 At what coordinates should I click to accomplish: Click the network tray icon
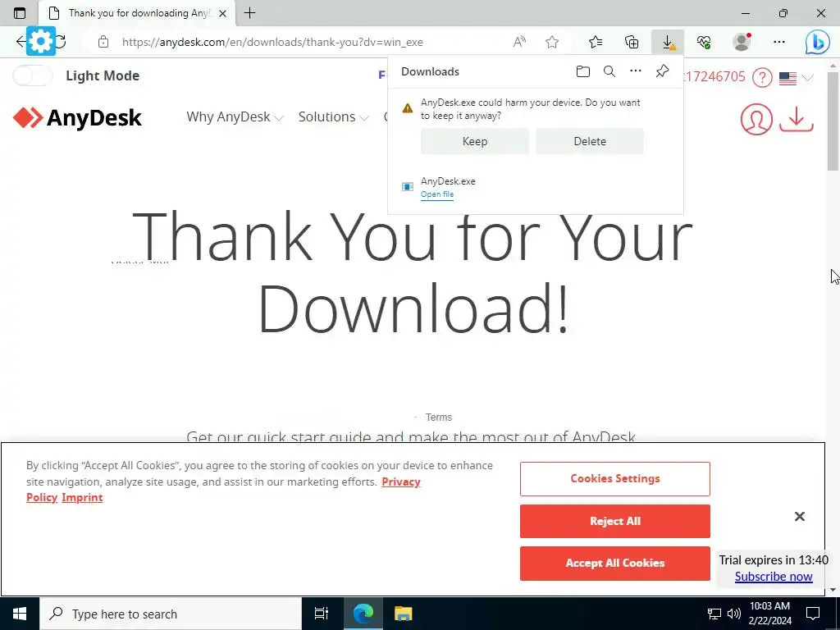coord(714,614)
